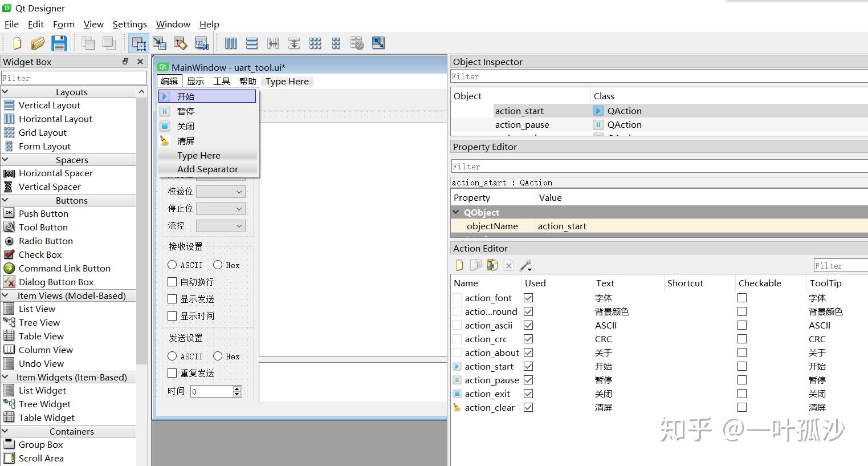Click the Adjust Size toolbar icon
Image resolution: width=868 pixels, height=466 pixels.
click(378, 43)
